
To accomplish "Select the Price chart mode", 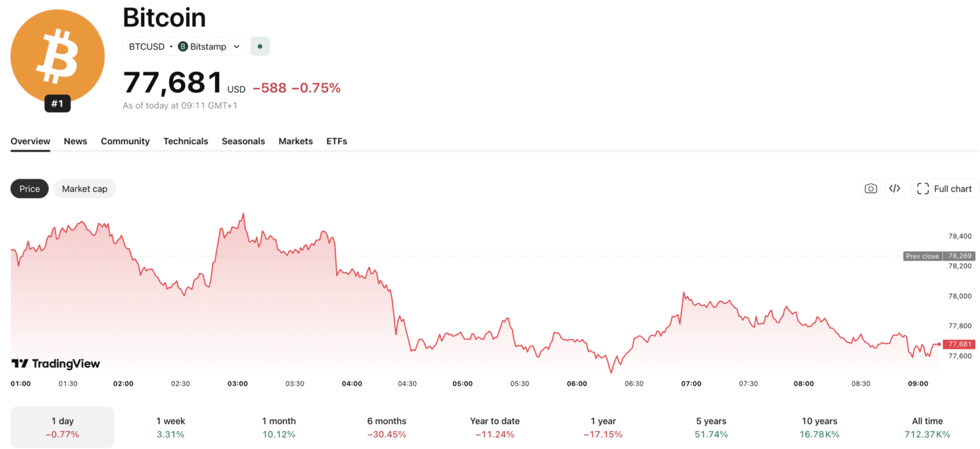I will pyautogui.click(x=29, y=188).
